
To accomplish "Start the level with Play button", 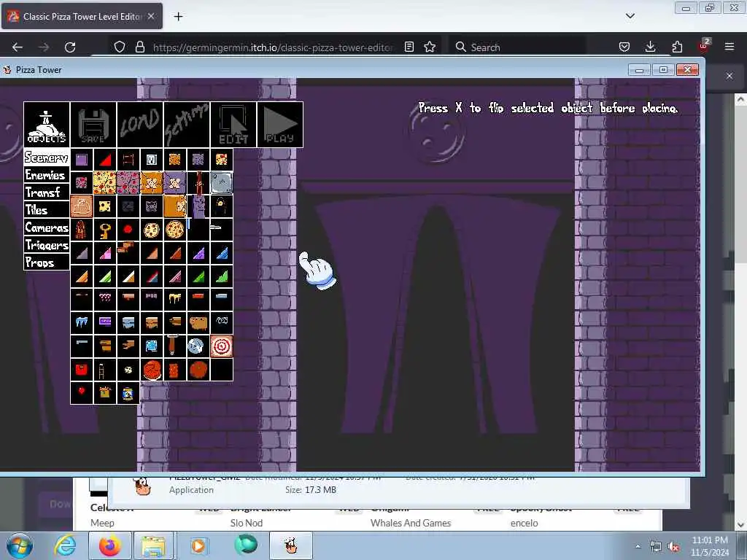I will coord(280,125).
